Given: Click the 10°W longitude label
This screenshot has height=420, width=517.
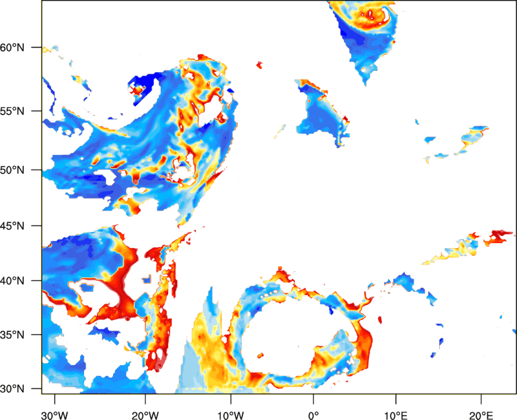Looking at the screenshot, I should coord(231,415).
